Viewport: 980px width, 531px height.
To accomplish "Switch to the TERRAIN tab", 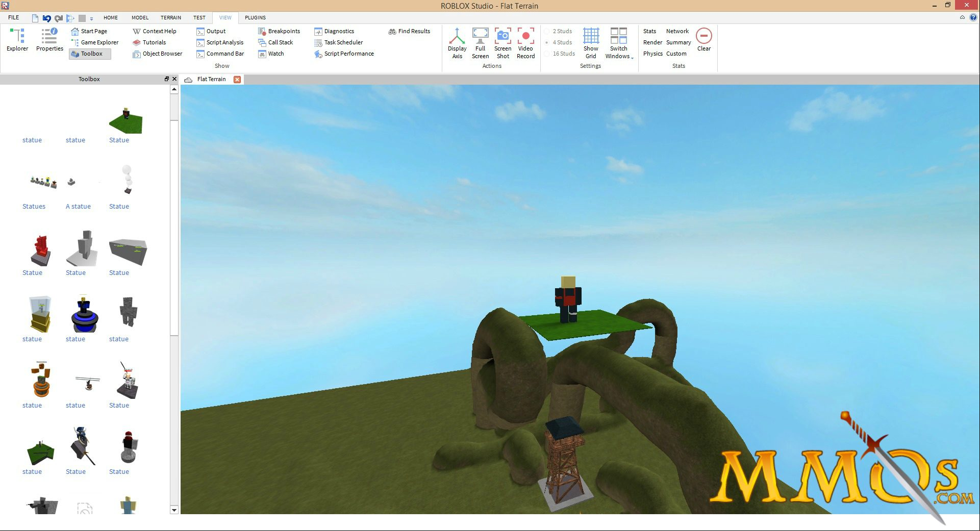I will click(171, 17).
